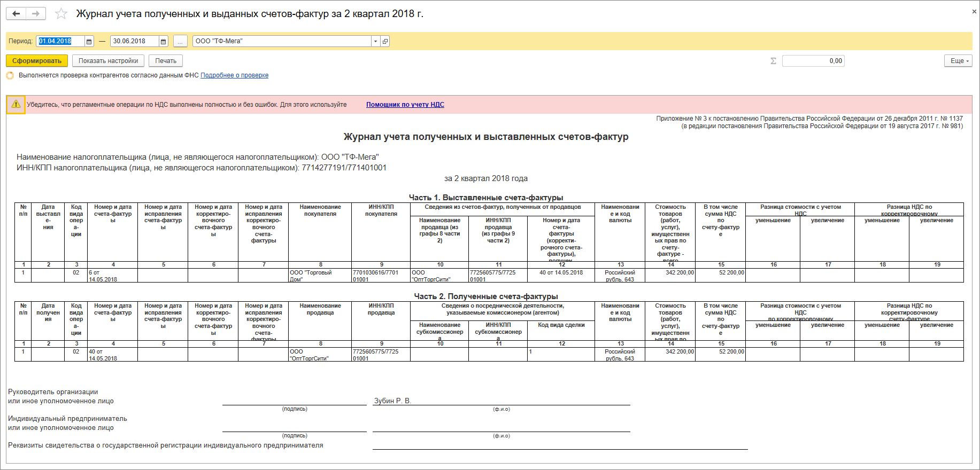The image size is (980, 470).
Task: Print the report with Печать button
Action: (x=166, y=61)
